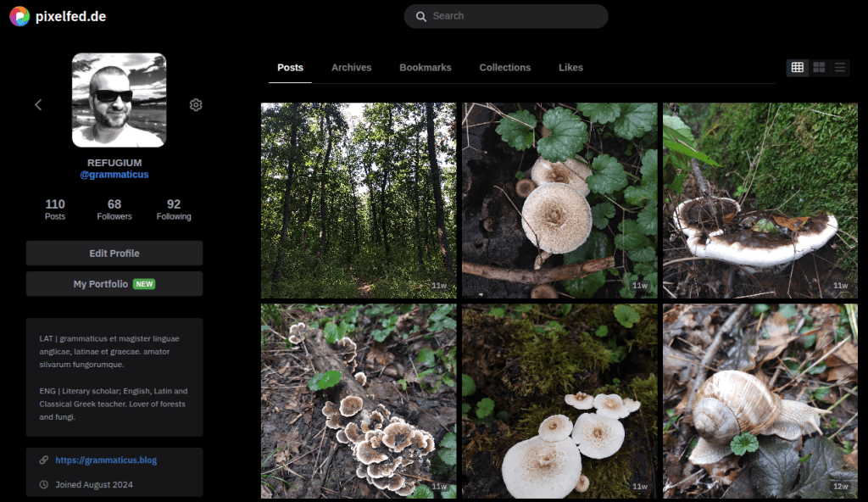View the Likes tab
The width and height of the screenshot is (868, 502).
(570, 68)
